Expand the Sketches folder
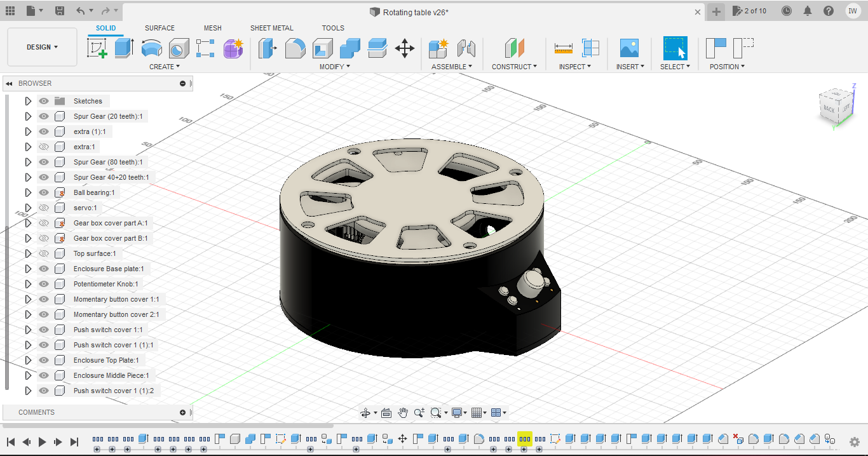Image resolution: width=868 pixels, height=456 pixels. (28, 101)
